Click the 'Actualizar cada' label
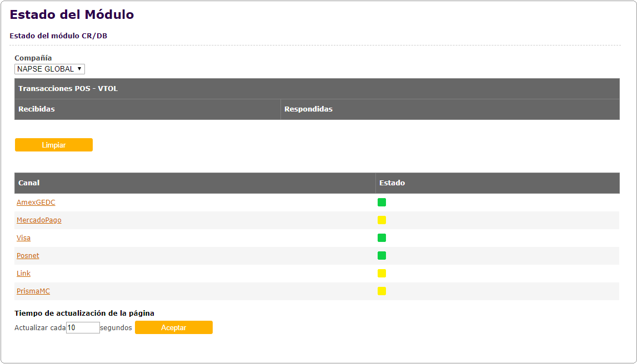Image resolution: width=637 pixels, height=364 pixels. 40,328
